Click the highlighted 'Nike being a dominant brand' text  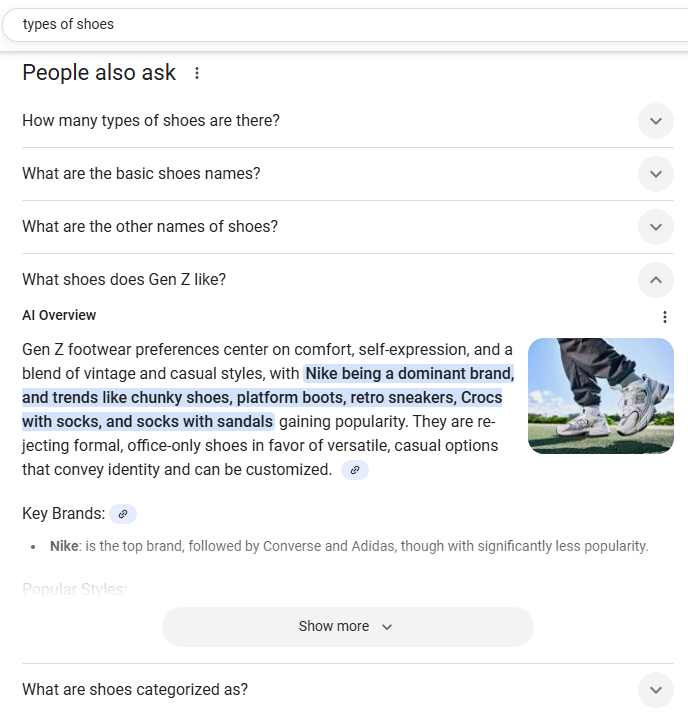point(409,374)
